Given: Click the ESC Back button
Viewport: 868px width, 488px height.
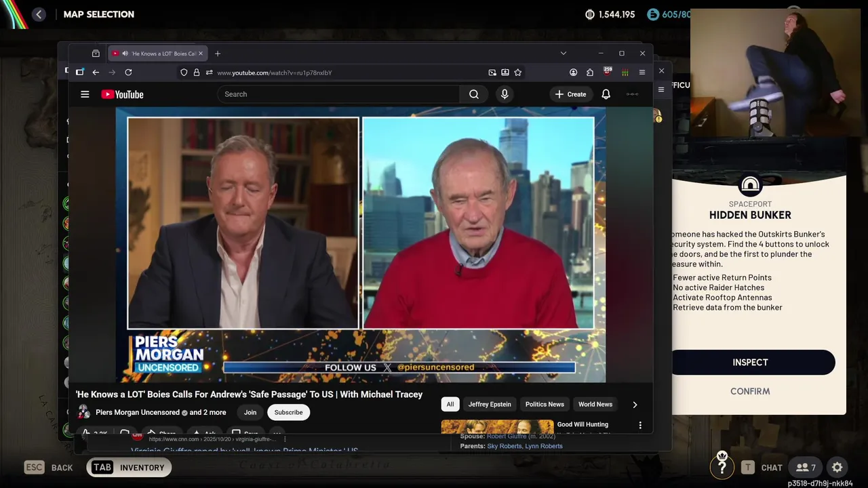Looking at the screenshot, I should [x=48, y=467].
